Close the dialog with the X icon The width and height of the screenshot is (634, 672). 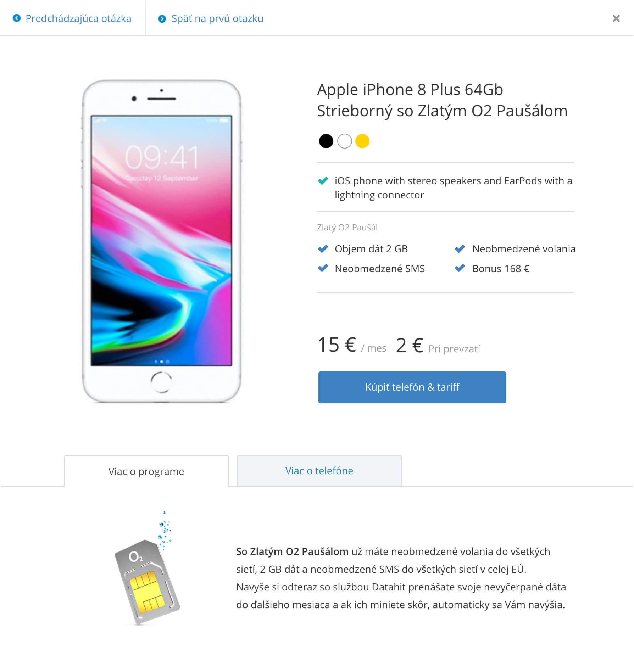point(616,18)
